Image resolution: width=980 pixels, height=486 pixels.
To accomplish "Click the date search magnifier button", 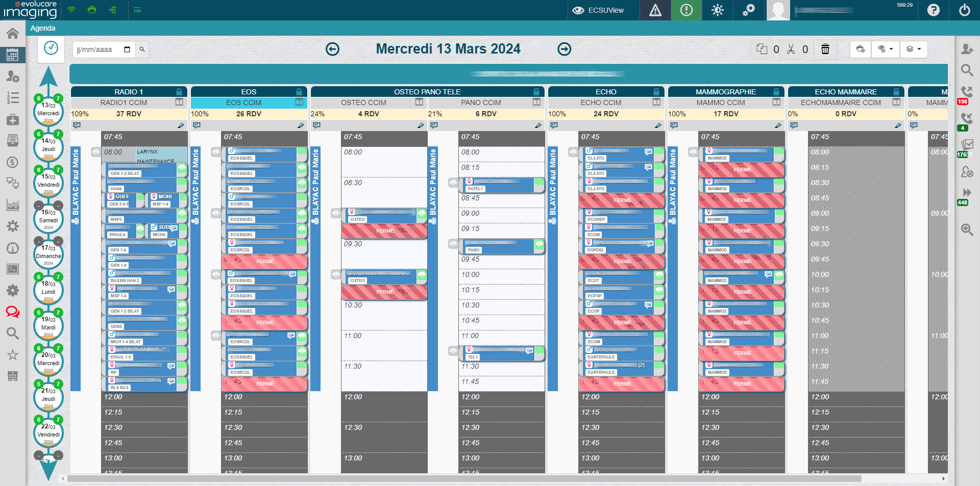I will pos(142,49).
